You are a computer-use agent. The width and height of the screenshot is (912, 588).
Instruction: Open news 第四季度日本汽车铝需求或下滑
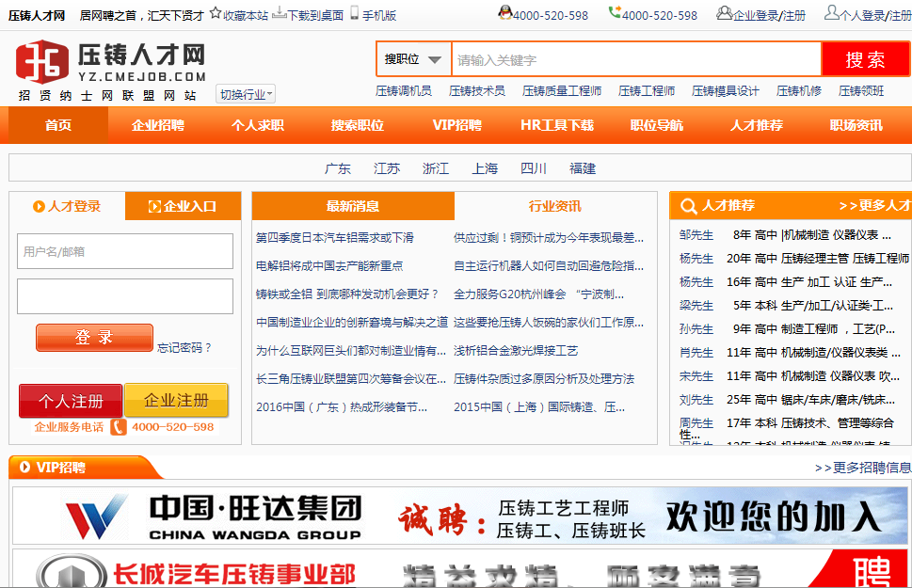[335, 237]
